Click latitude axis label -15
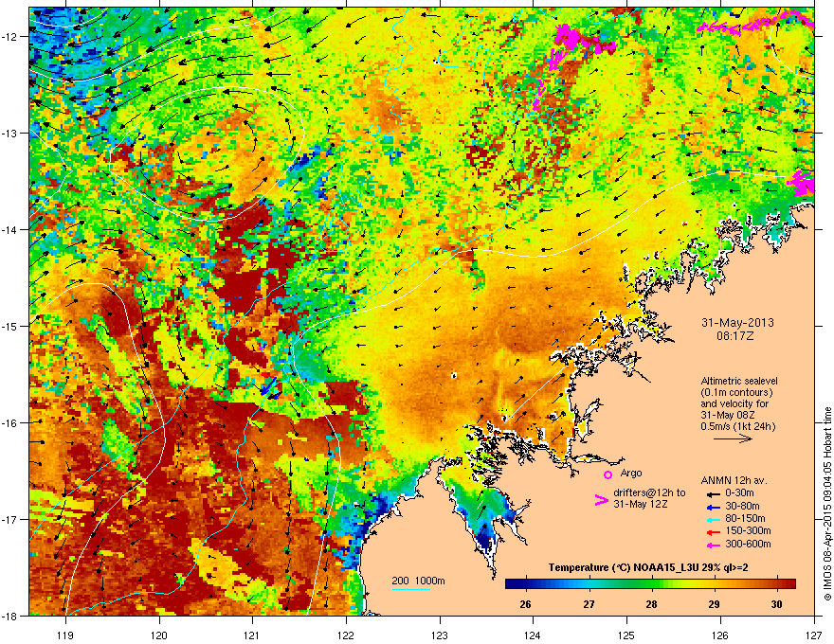 point(9,326)
